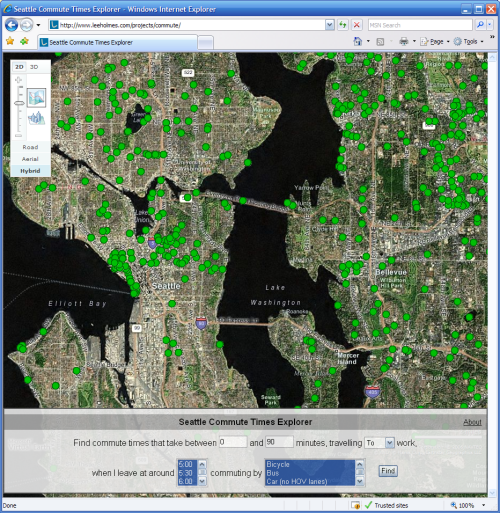Screen dimensions: 500x513
Task: Open a new blank tab
Action: [205, 43]
